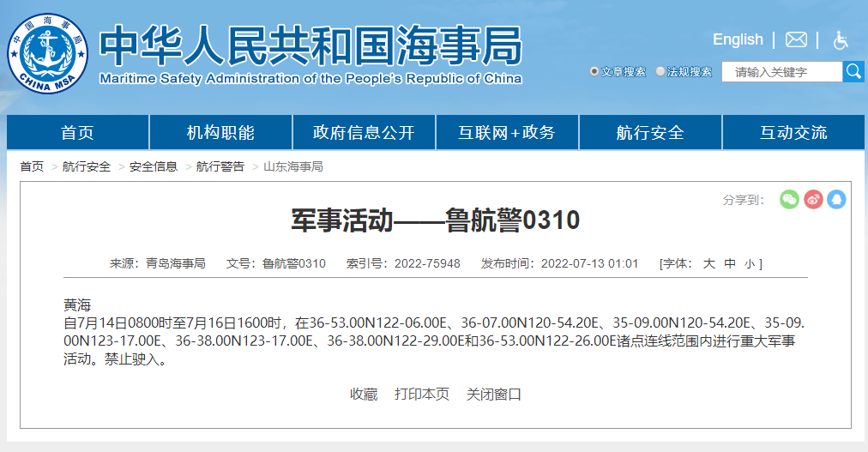Click the 收藏 link

tap(364, 395)
